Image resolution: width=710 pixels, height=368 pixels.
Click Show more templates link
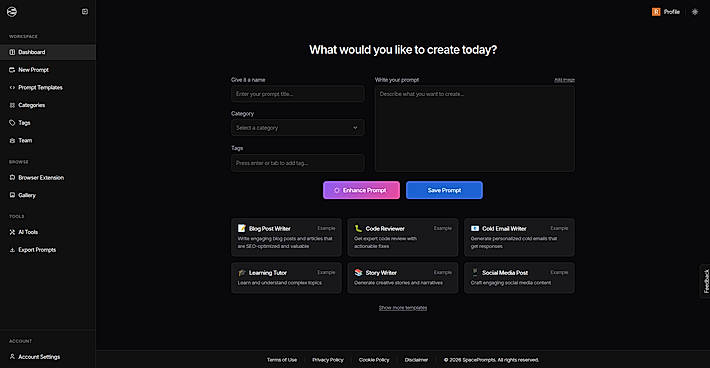click(x=403, y=308)
